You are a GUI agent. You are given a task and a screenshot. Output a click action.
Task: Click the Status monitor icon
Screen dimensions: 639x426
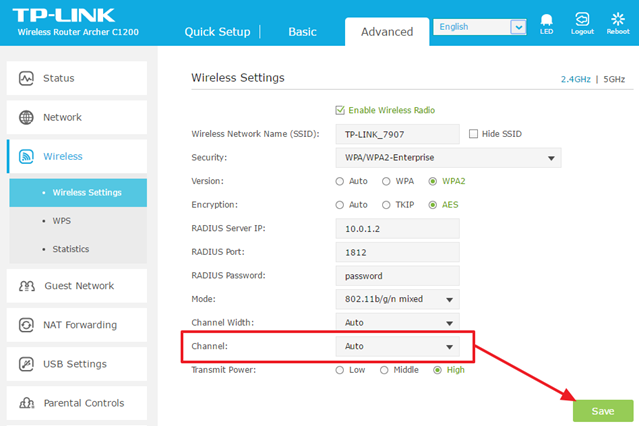(x=26, y=78)
